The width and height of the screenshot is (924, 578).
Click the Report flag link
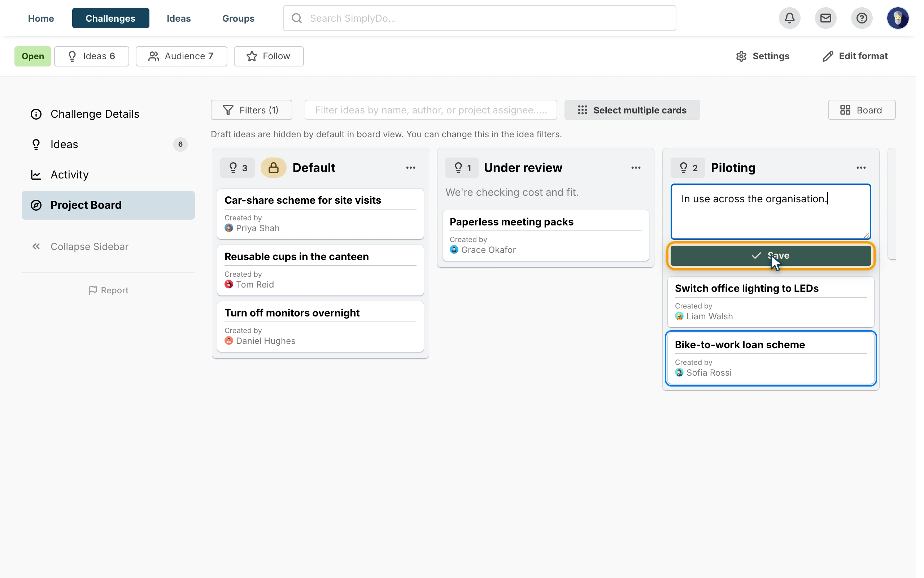[108, 290]
